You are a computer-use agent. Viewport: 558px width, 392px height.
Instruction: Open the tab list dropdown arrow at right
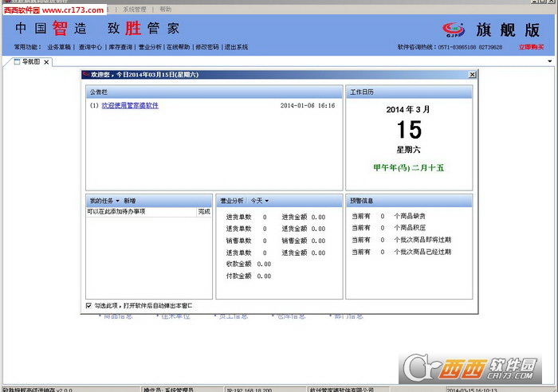(x=550, y=61)
